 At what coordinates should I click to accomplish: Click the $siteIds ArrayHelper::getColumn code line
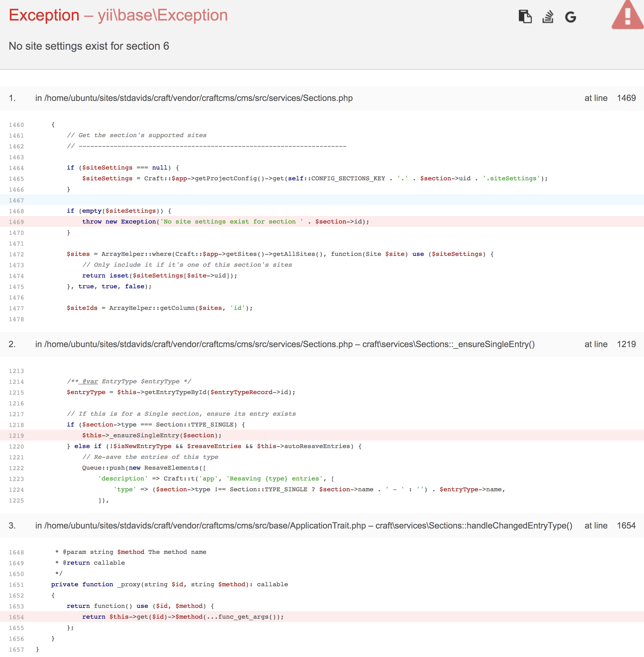(x=159, y=308)
